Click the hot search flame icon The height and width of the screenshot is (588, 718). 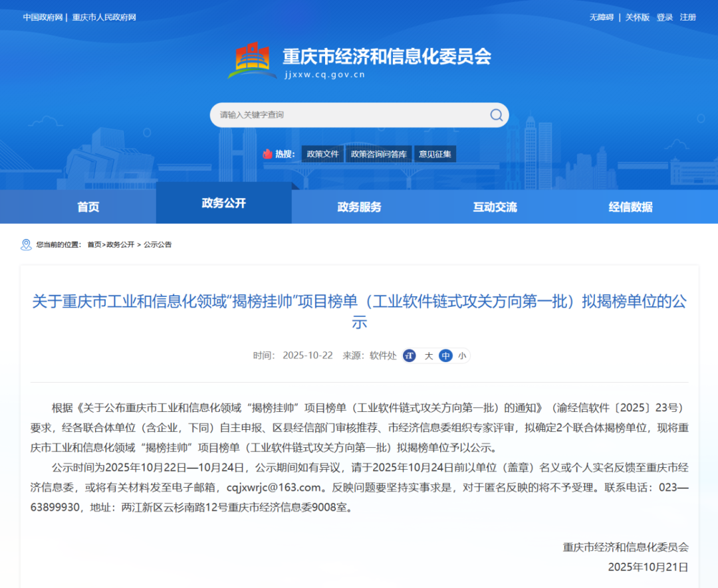pyautogui.click(x=268, y=154)
